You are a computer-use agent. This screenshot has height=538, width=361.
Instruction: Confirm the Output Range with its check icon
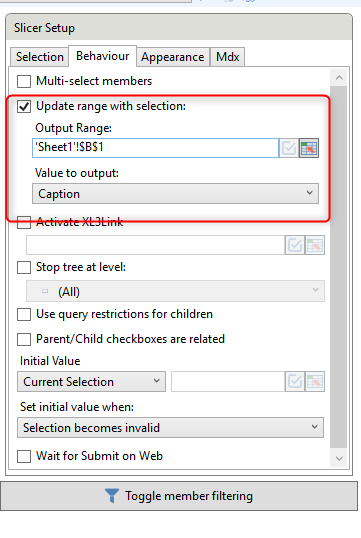[289, 148]
